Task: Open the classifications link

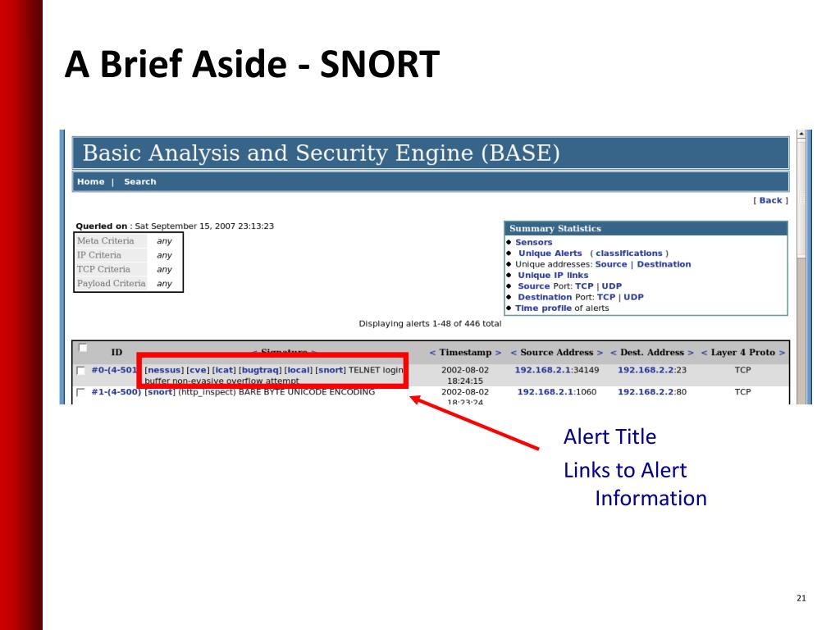Action: (x=629, y=253)
